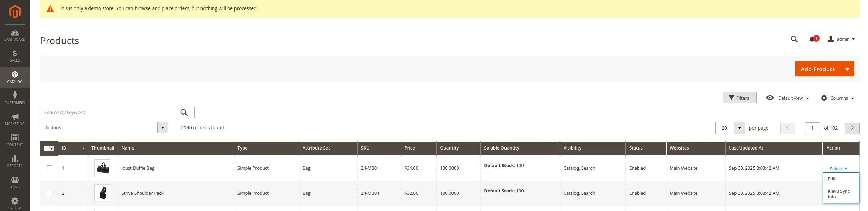The width and height of the screenshot is (868, 211).
Task: Open the Actions dropdown
Action: pos(104,128)
